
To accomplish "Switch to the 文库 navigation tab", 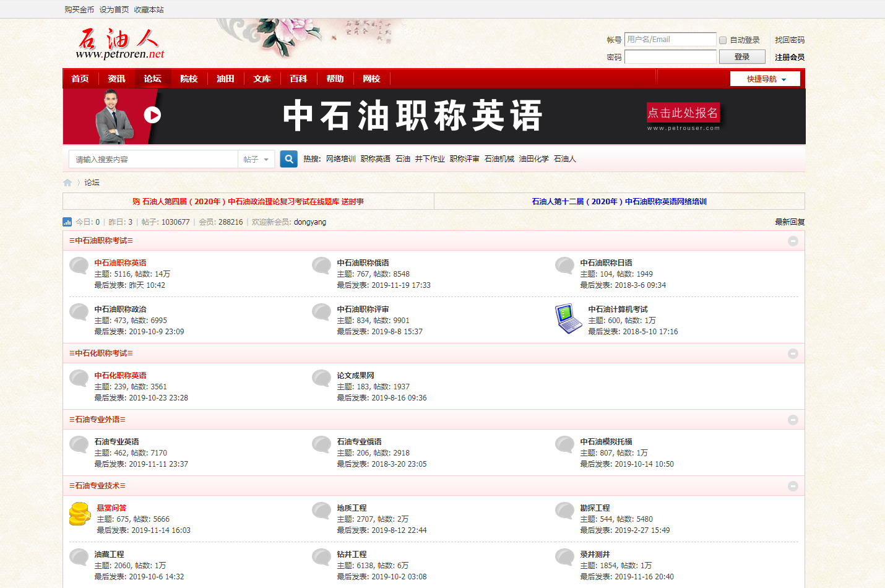I will [262, 79].
